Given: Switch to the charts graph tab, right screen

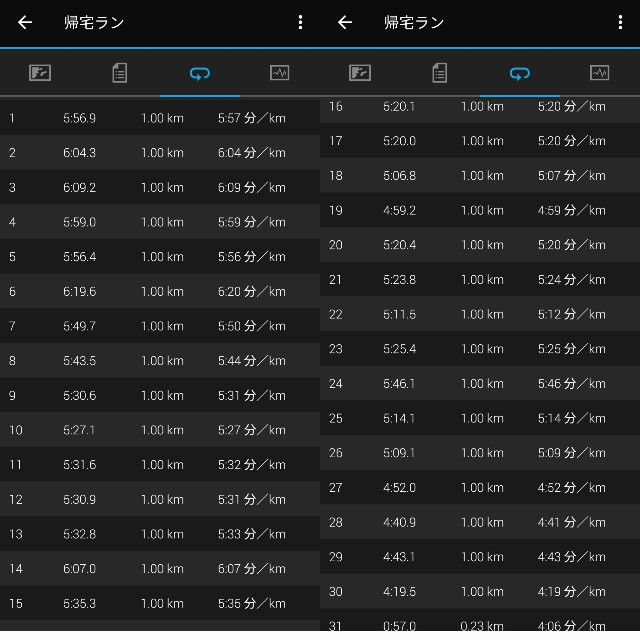Looking at the screenshot, I should pos(600,73).
